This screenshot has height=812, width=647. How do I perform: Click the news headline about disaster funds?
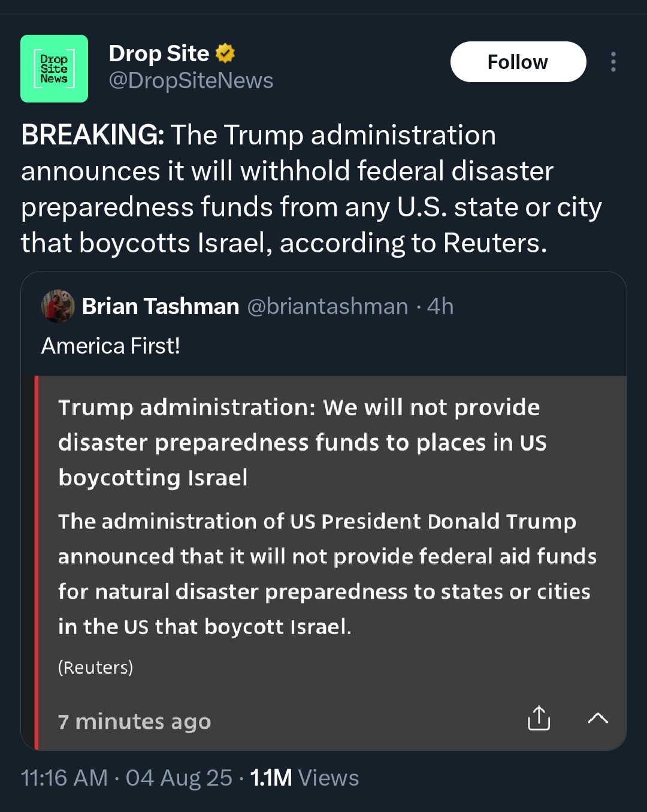[x=302, y=442]
